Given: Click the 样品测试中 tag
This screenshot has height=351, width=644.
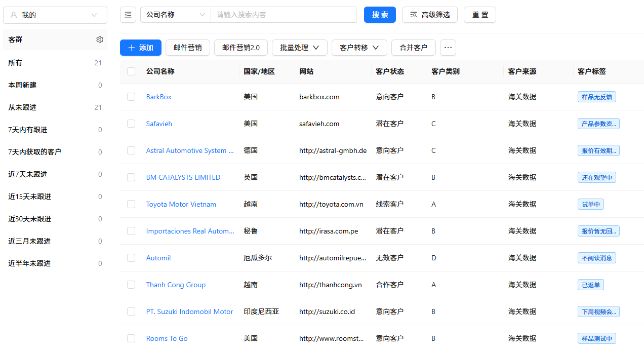Looking at the screenshot, I should tap(597, 338).
